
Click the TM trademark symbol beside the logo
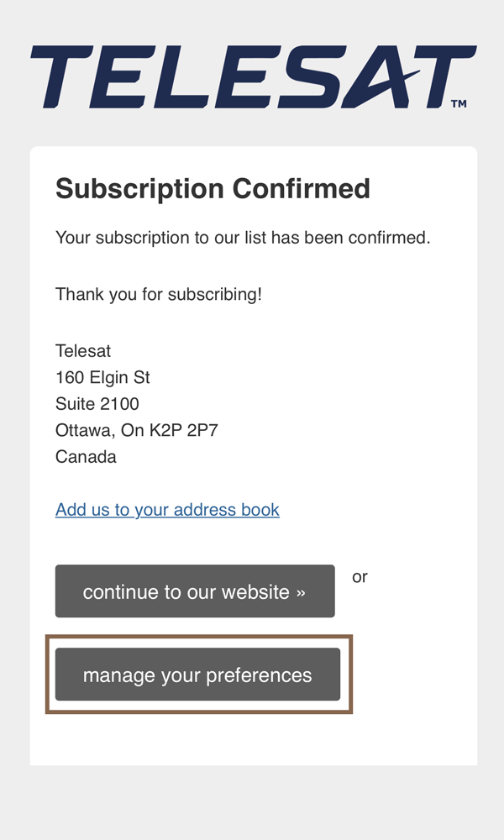[459, 103]
